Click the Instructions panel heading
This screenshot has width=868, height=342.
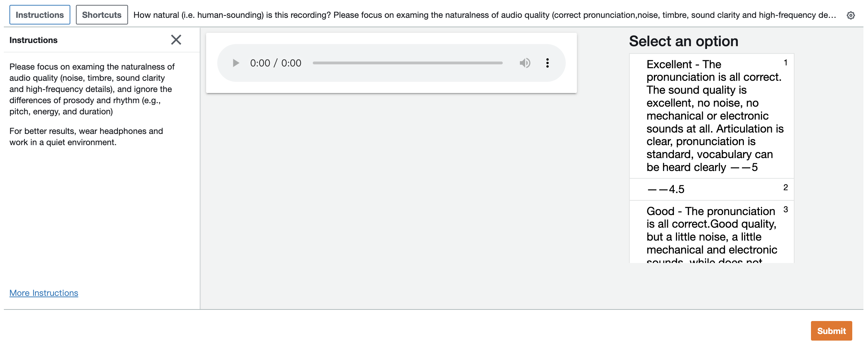[x=34, y=40]
